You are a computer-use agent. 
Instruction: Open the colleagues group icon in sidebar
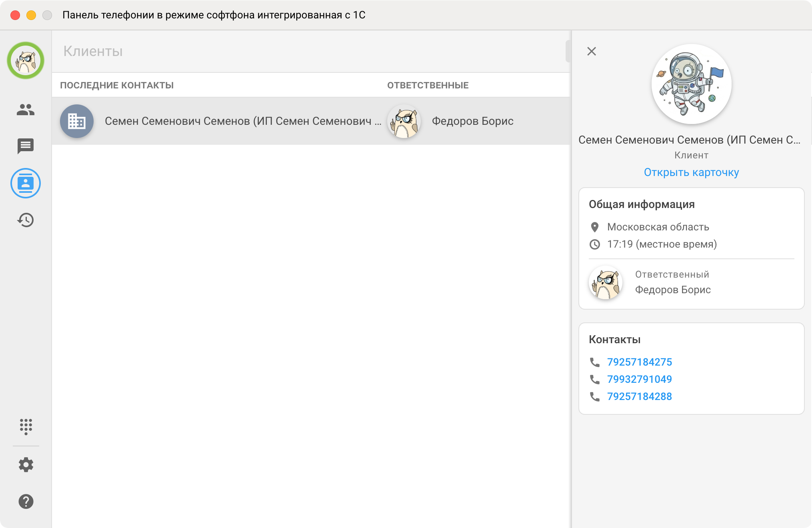26,110
